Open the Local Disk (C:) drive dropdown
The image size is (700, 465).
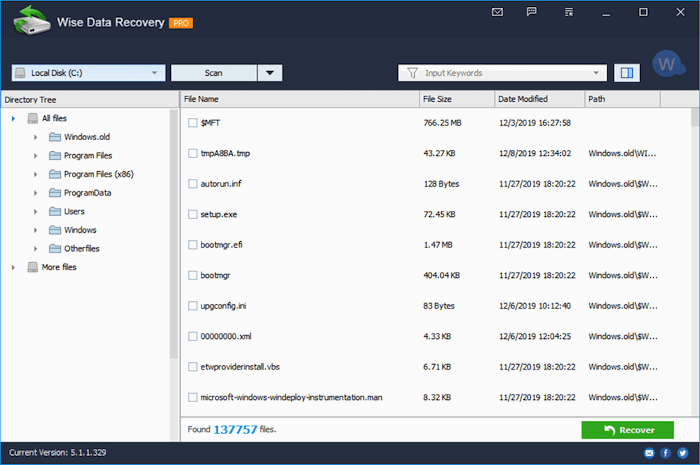click(x=88, y=73)
